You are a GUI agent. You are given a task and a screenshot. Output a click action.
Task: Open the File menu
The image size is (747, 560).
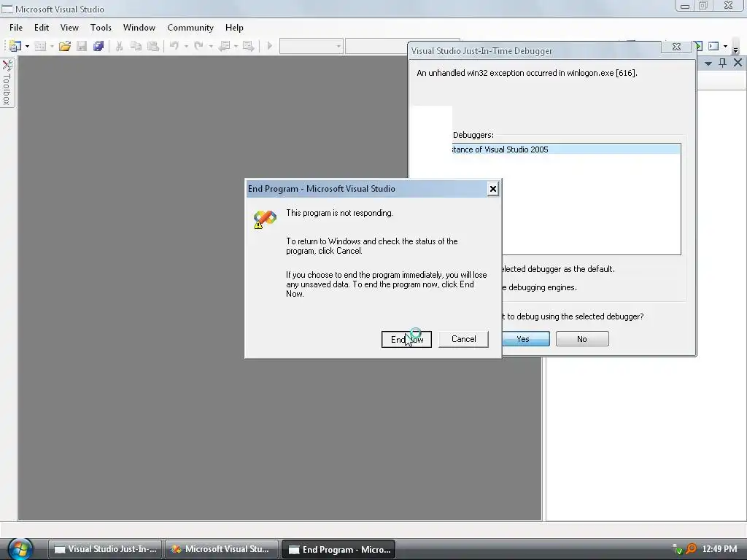(x=16, y=28)
